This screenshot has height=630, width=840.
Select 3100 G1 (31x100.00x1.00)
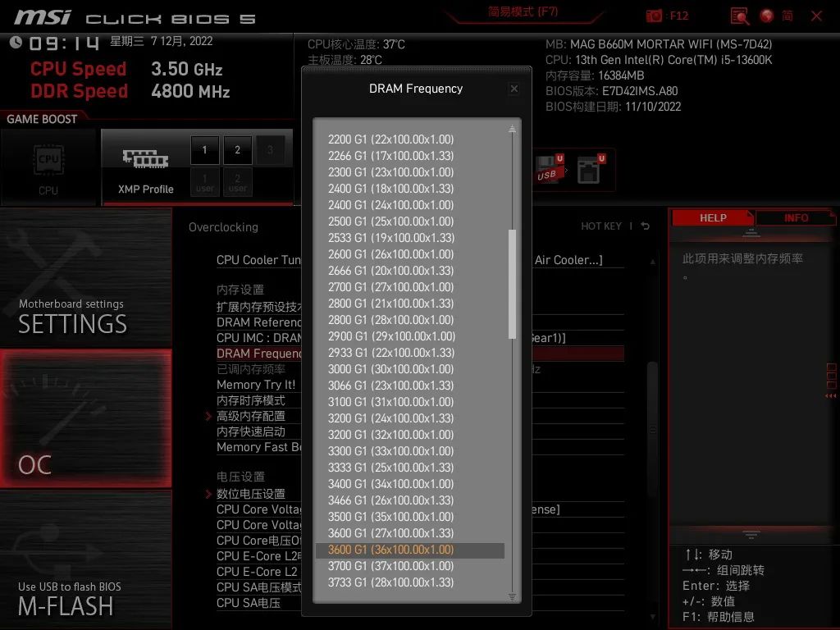390,402
